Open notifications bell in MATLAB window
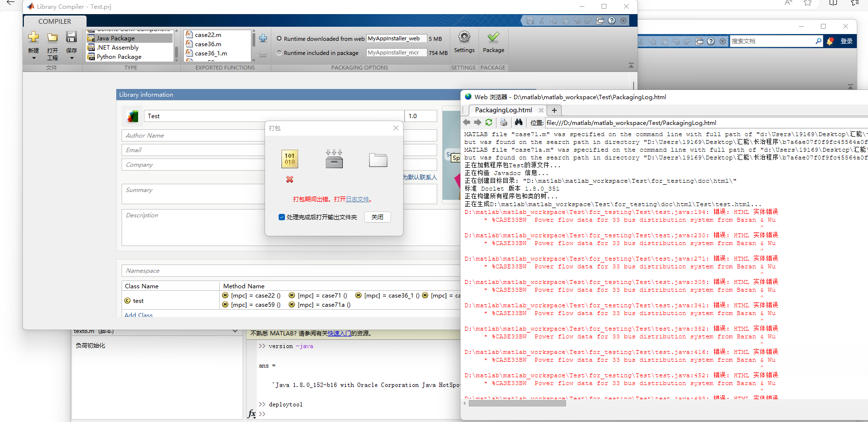 [x=830, y=41]
